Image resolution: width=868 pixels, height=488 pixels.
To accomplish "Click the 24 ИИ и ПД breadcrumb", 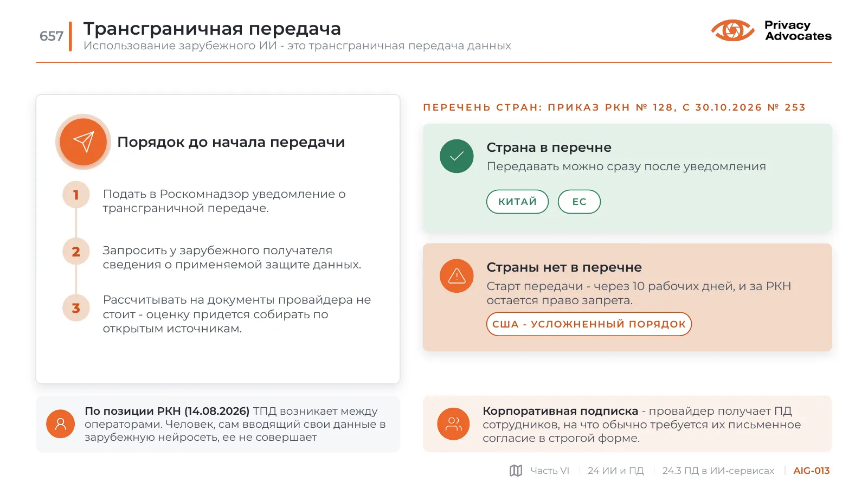I will tap(616, 471).
